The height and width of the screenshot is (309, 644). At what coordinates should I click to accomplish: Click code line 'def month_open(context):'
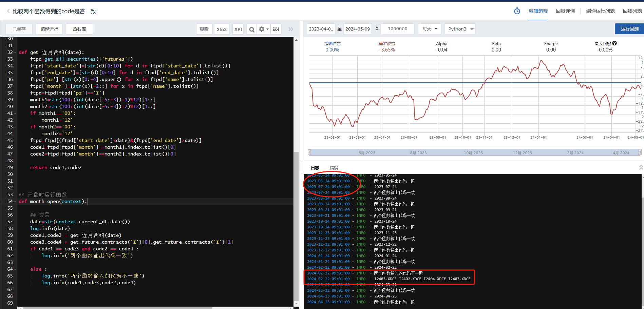pyautogui.click(x=53, y=201)
